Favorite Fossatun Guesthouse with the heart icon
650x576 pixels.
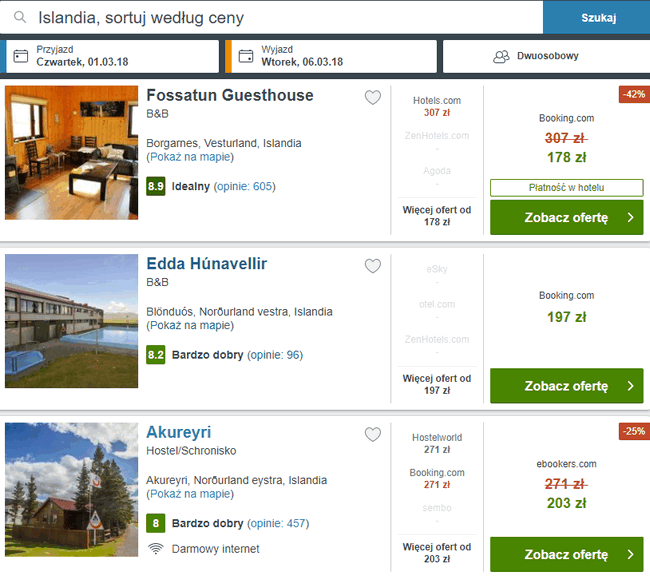coord(373,97)
